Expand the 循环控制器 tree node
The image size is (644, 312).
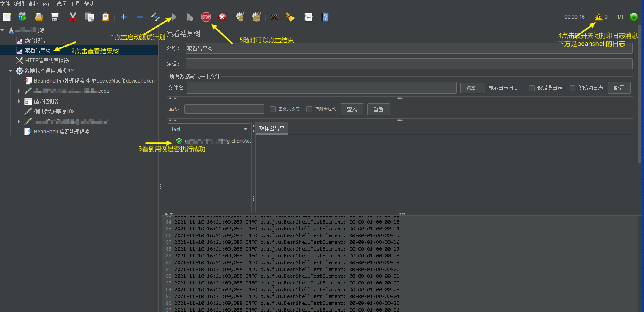(19, 101)
